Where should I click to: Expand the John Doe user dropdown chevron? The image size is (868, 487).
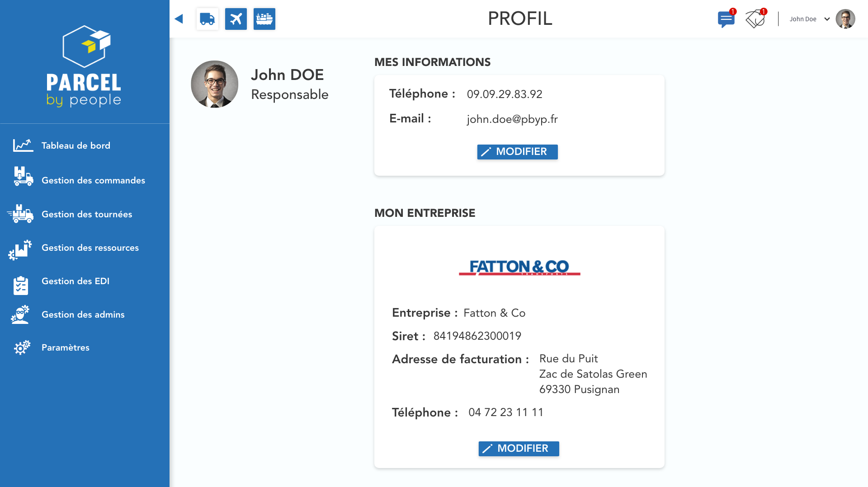[827, 19]
